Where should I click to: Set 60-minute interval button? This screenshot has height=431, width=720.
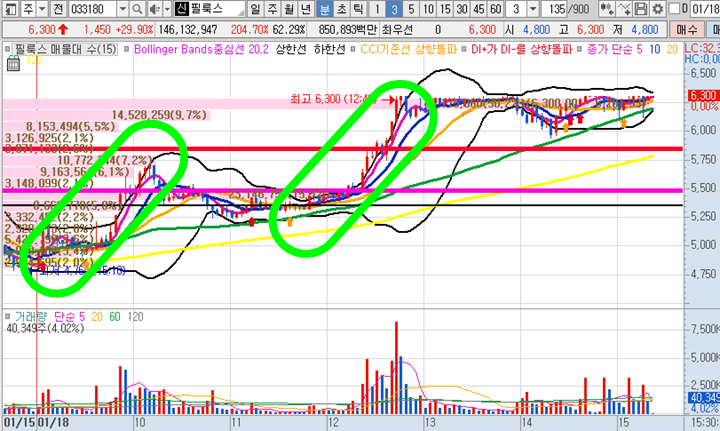[x=495, y=9]
